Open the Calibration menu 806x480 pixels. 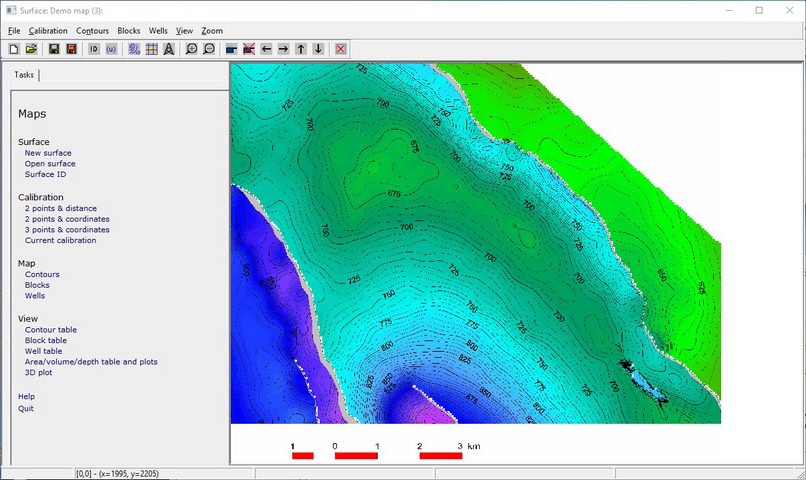tap(48, 31)
